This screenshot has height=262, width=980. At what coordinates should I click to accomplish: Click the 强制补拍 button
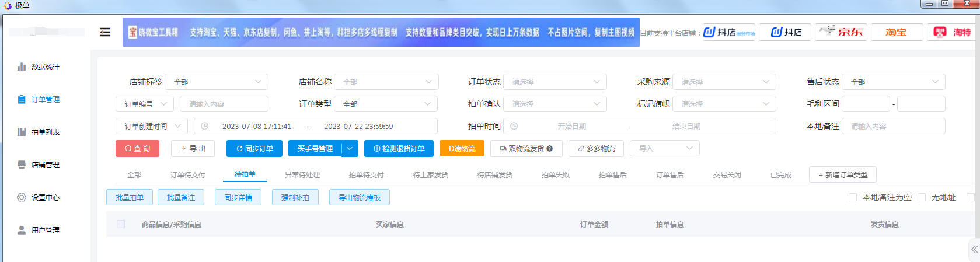[295, 198]
